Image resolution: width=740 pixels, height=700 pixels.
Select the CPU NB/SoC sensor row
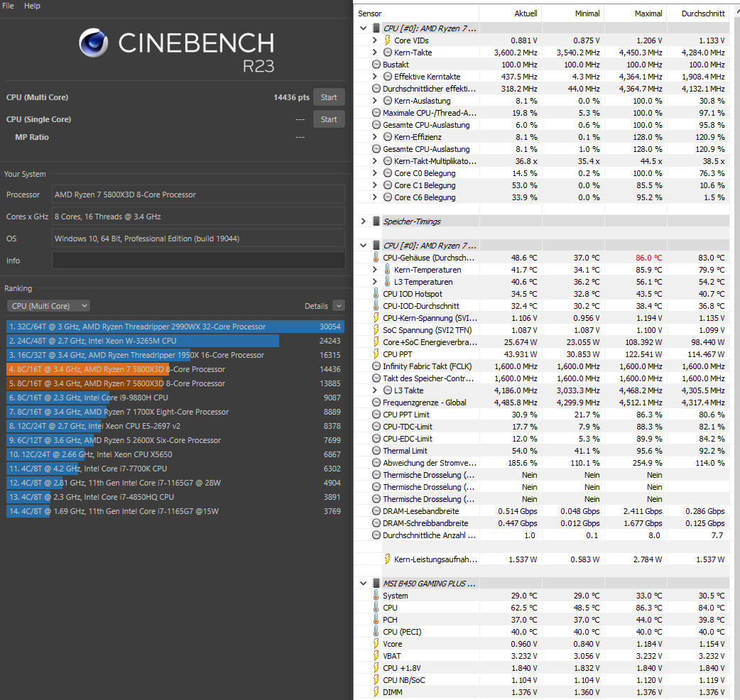(542, 679)
